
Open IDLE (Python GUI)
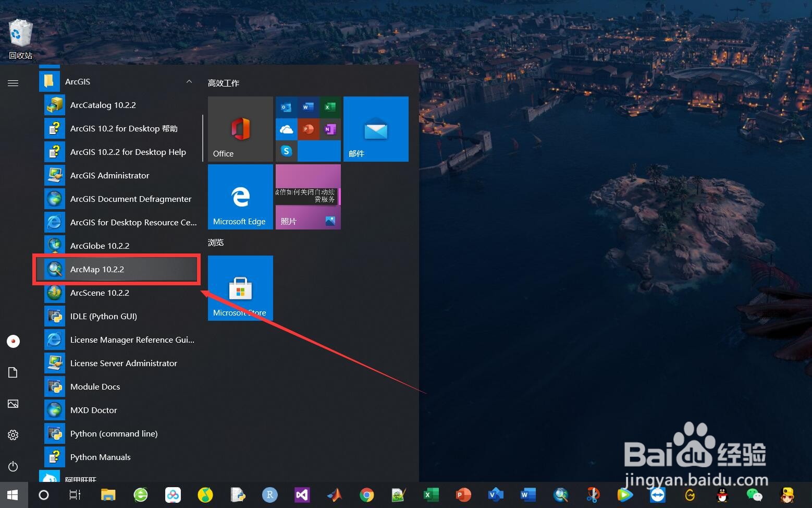click(119, 316)
